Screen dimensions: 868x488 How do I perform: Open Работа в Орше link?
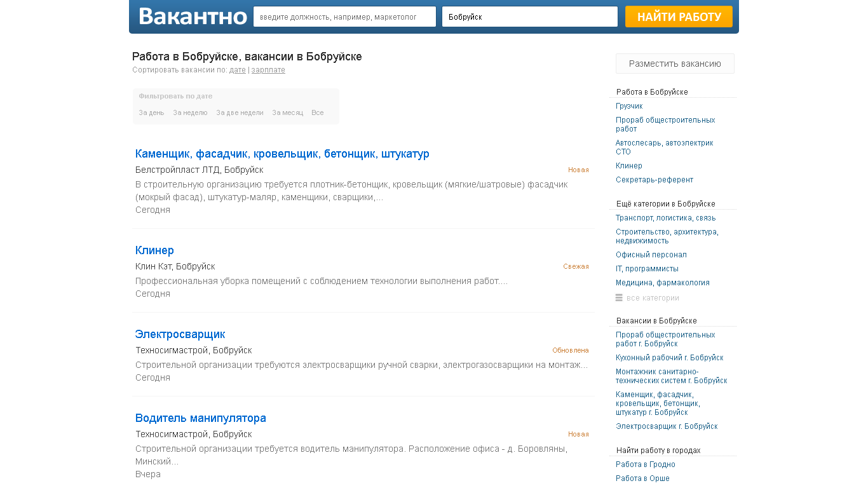point(642,478)
